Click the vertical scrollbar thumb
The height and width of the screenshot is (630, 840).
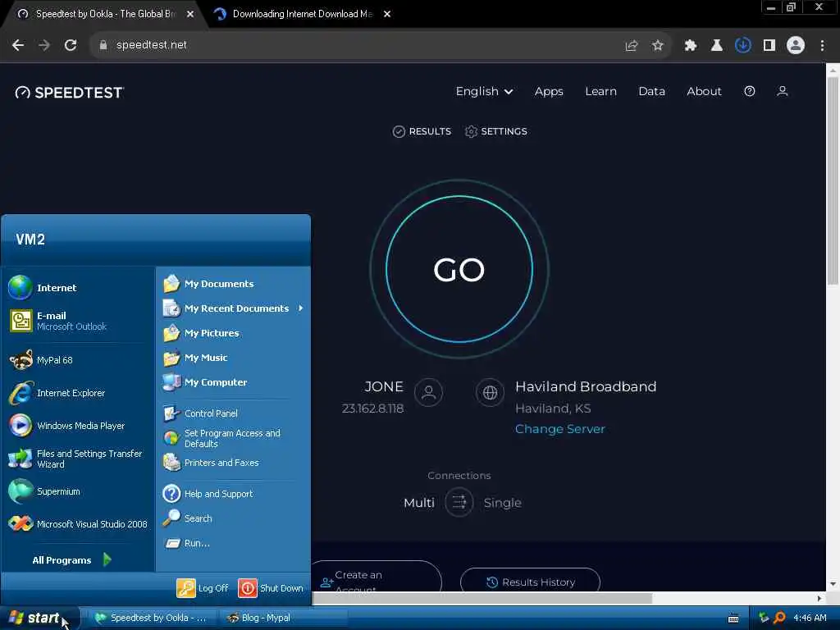click(x=833, y=182)
